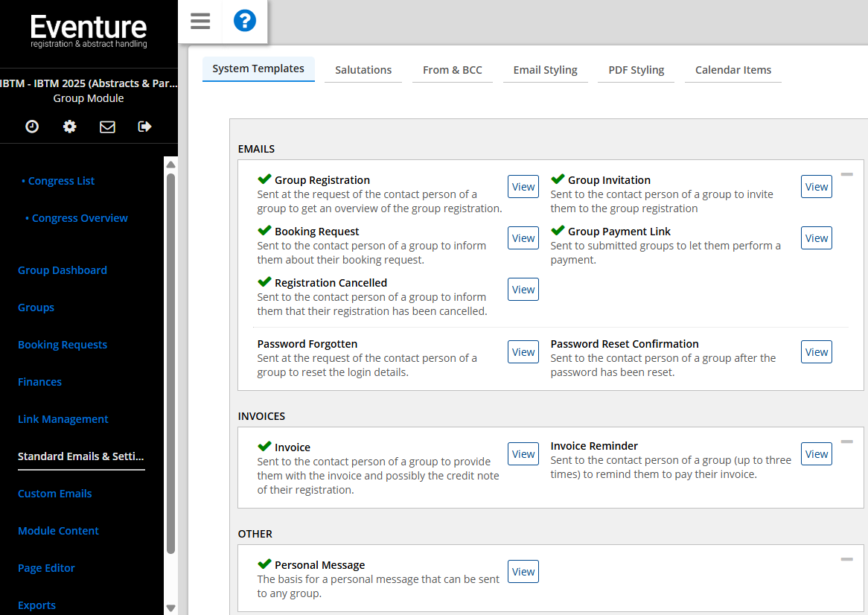868x615 pixels.
Task: Open Custom Emails in the sidebar
Action: [x=55, y=493]
